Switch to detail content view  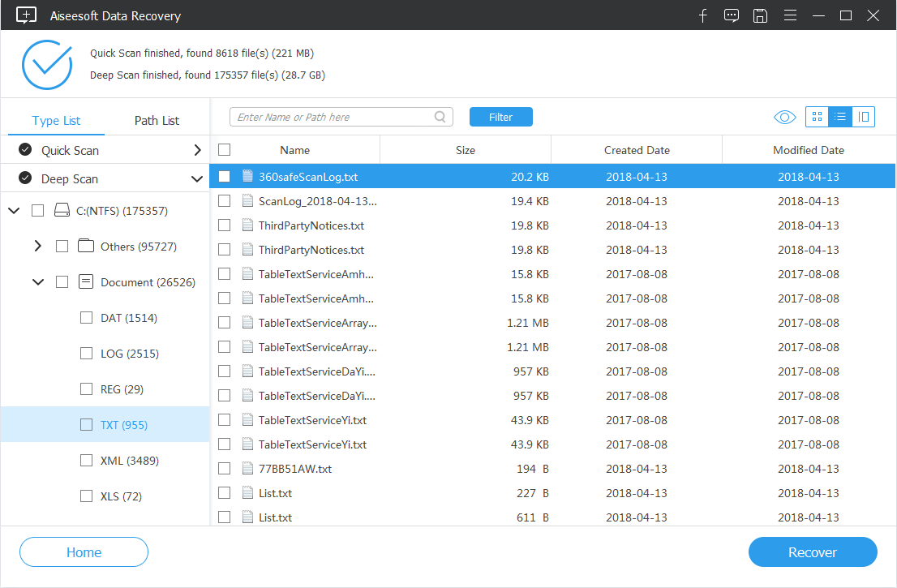tap(864, 118)
